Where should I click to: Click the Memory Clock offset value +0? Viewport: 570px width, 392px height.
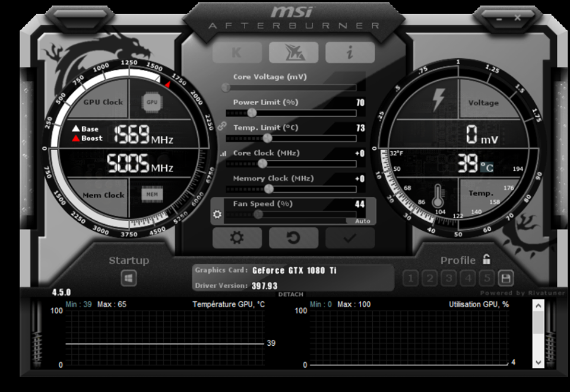tap(360, 179)
